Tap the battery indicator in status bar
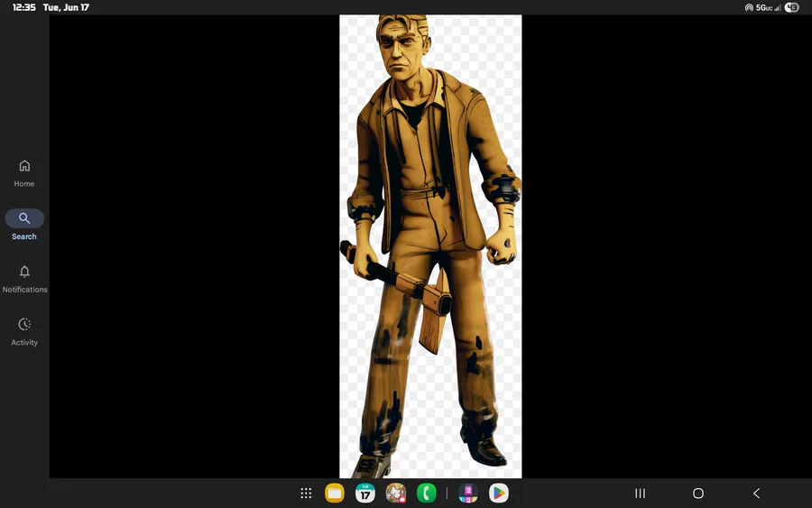This screenshot has width=812, height=508. [x=792, y=7]
